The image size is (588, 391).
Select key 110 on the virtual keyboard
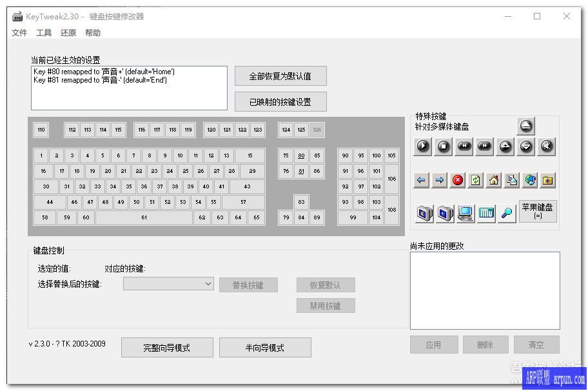click(41, 130)
